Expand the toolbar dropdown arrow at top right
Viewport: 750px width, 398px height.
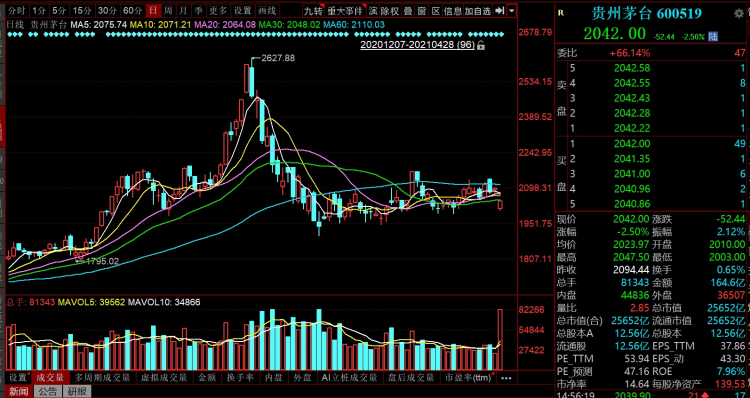512,11
